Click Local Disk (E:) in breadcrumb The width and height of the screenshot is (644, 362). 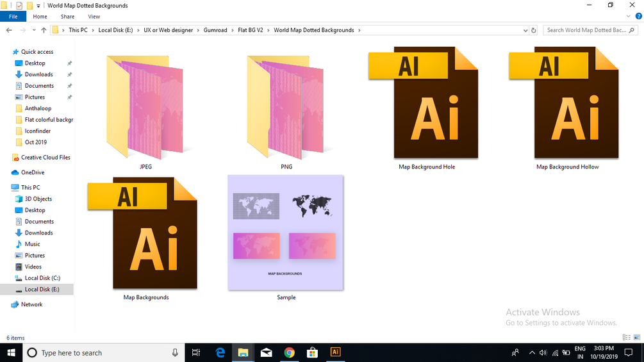115,30
